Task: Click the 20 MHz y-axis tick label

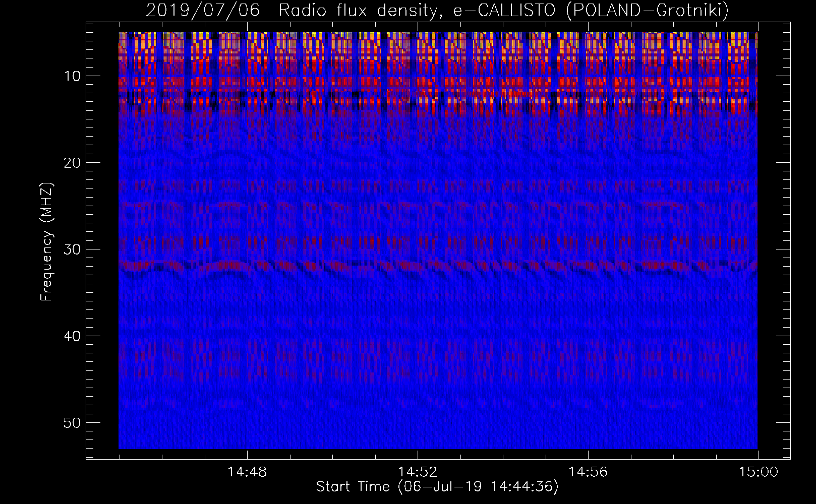Action: [73, 163]
